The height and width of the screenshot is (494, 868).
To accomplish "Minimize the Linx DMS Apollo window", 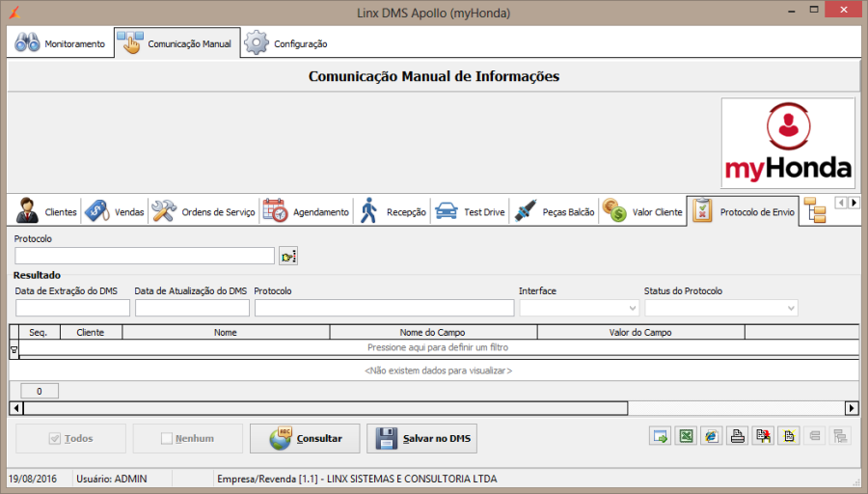I will tap(792, 11).
